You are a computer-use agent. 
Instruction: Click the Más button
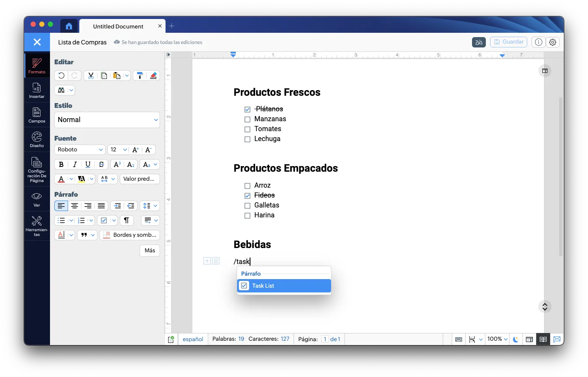pos(150,251)
